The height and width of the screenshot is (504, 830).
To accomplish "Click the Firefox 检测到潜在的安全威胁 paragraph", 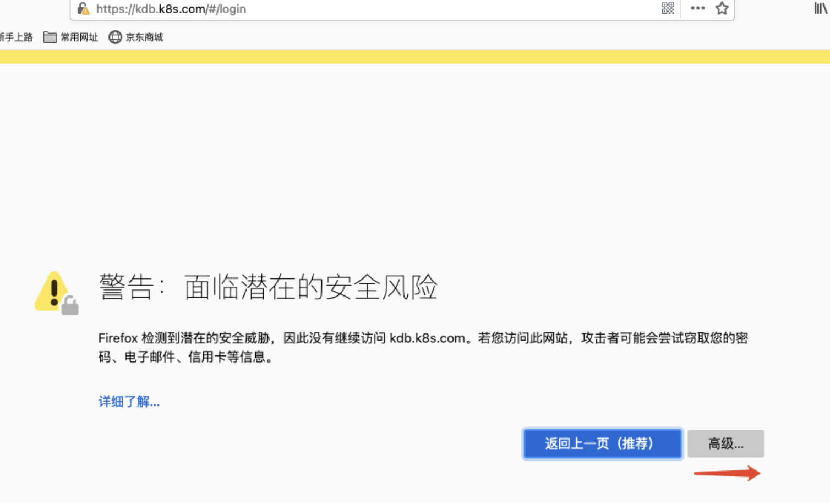I will pos(423,347).
